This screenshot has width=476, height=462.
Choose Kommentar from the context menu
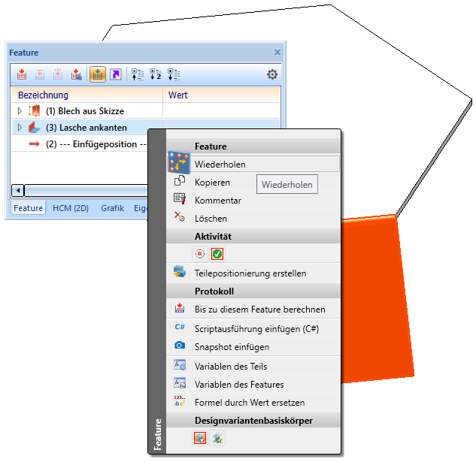253,201
